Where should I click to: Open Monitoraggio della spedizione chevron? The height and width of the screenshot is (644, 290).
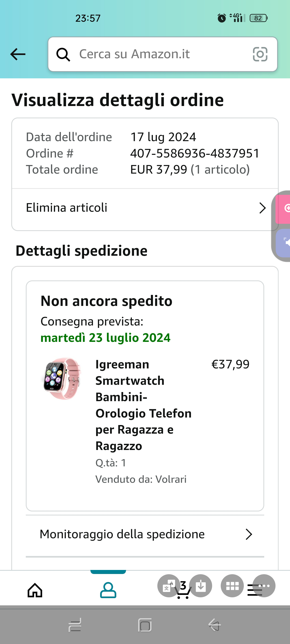(249, 534)
